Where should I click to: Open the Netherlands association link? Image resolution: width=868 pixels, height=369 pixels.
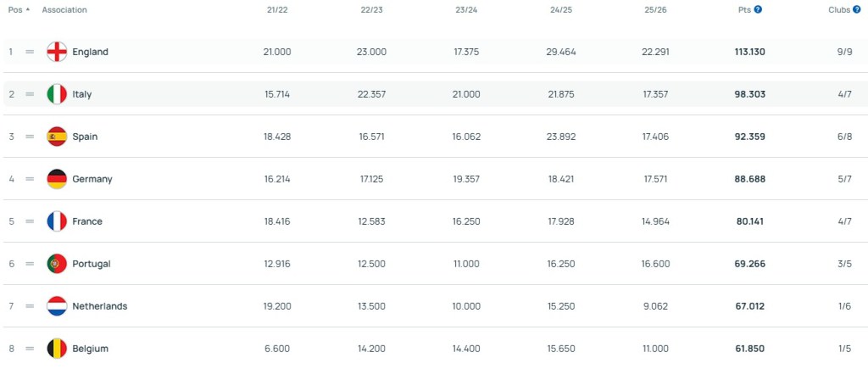pyautogui.click(x=100, y=306)
